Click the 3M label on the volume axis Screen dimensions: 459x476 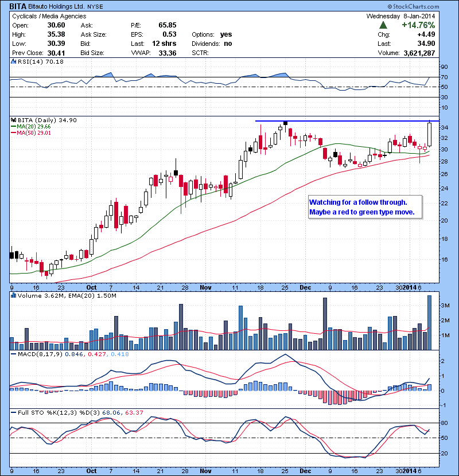click(x=445, y=306)
